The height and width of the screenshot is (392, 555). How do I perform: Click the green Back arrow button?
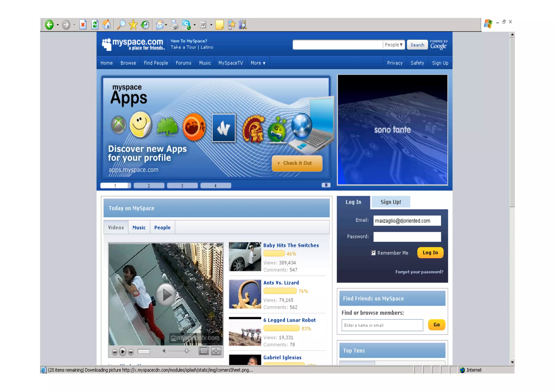coord(49,25)
